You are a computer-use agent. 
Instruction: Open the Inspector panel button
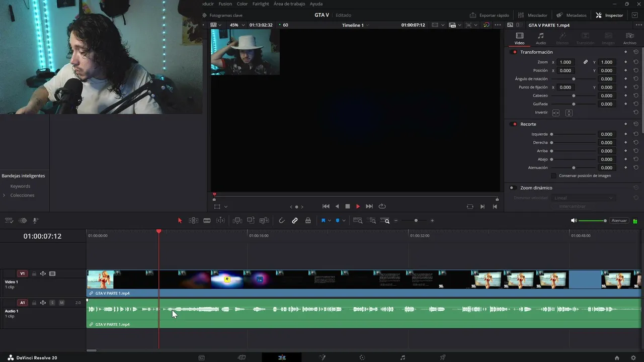point(609,15)
